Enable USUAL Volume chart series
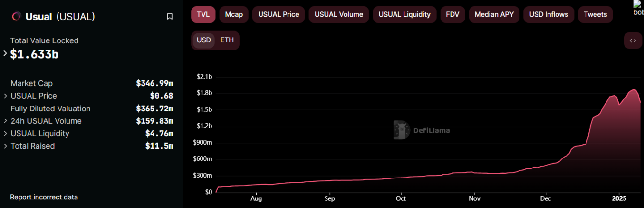644x208 pixels. (x=339, y=14)
